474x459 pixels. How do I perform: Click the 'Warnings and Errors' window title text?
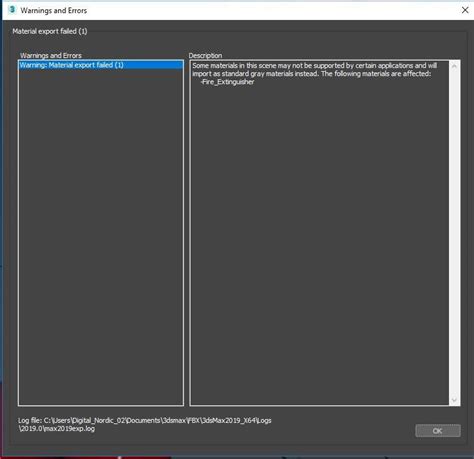click(x=54, y=10)
